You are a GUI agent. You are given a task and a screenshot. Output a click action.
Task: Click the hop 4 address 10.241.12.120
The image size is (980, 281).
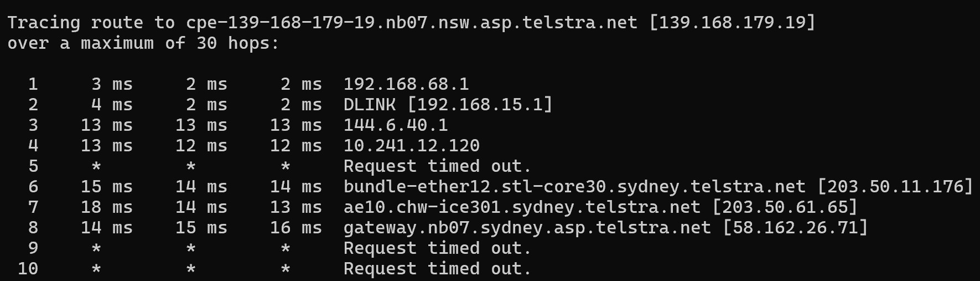[x=411, y=146]
